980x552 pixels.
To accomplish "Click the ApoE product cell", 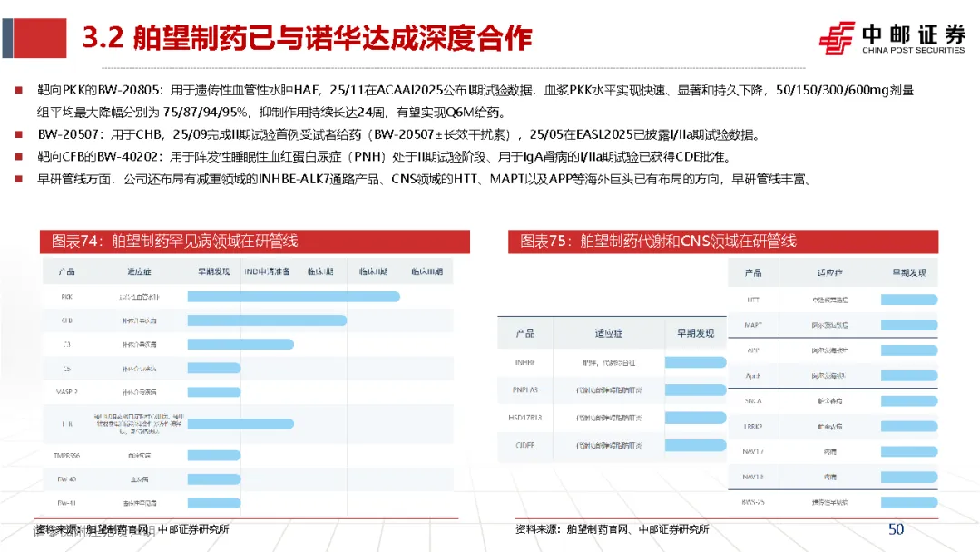I will [x=753, y=376].
